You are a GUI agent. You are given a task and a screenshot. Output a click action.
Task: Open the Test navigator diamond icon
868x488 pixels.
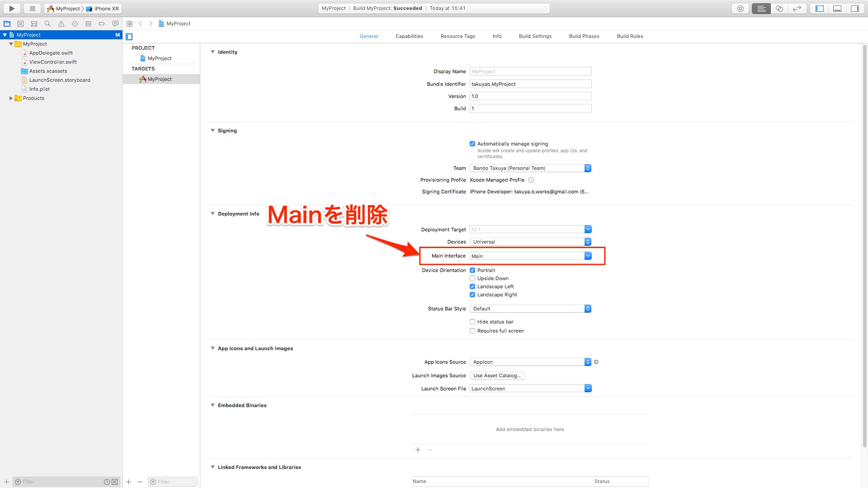click(75, 23)
